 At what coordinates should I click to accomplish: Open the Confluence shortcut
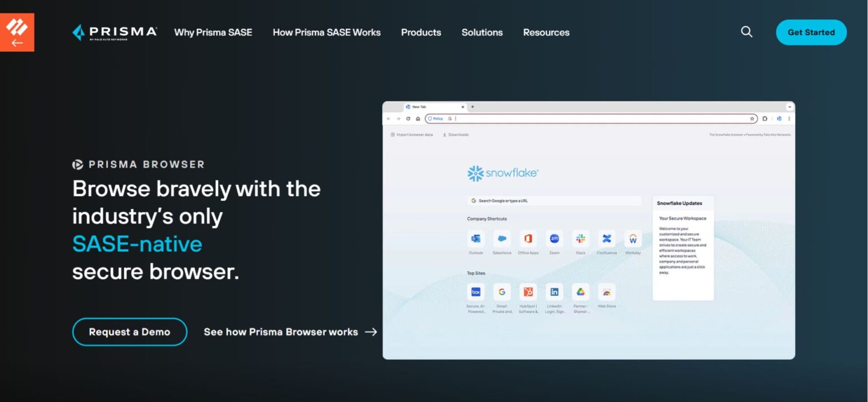click(606, 238)
